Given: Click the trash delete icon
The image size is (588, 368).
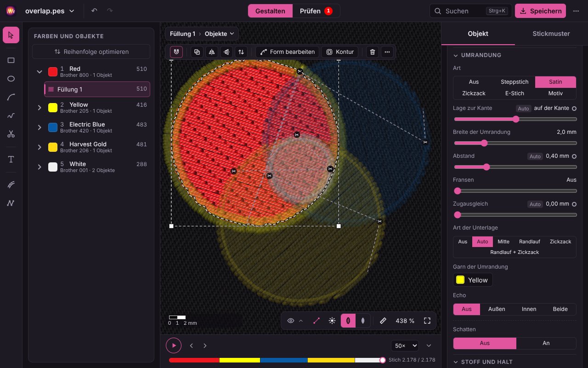Looking at the screenshot, I should (373, 52).
